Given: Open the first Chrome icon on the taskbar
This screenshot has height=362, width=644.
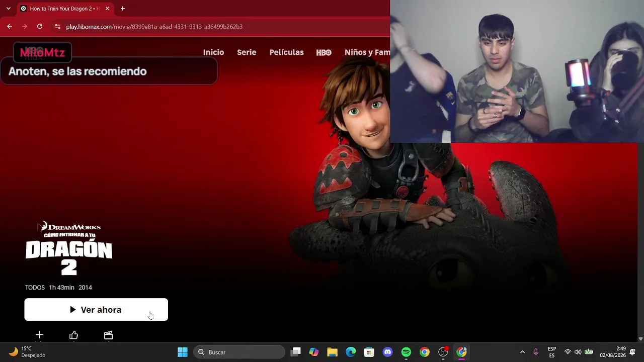Looking at the screenshot, I should [x=425, y=352].
